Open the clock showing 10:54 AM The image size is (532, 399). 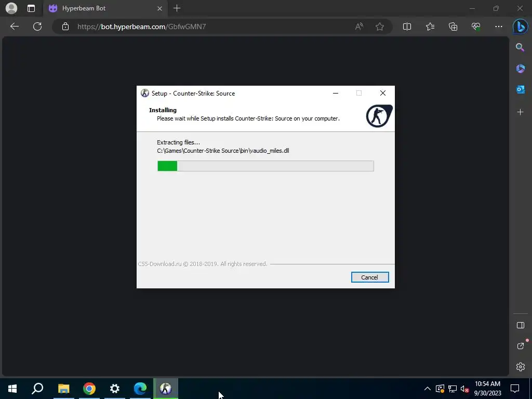point(487,389)
